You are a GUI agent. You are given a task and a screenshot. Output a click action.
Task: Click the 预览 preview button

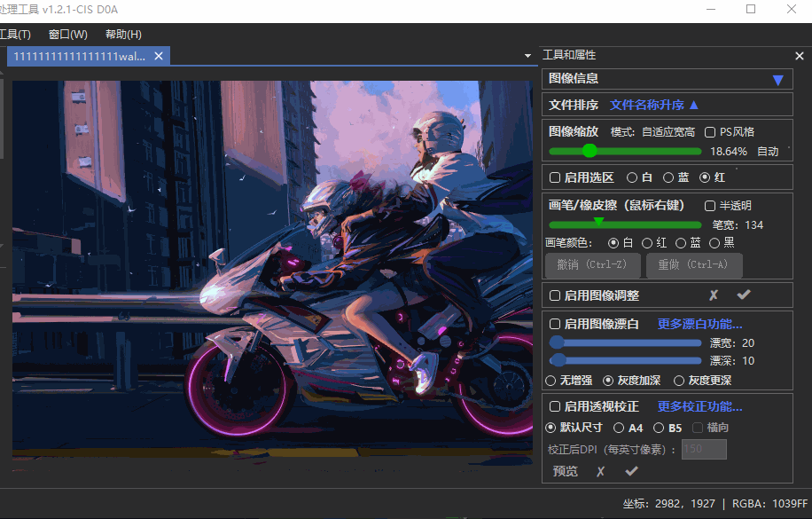tap(565, 471)
